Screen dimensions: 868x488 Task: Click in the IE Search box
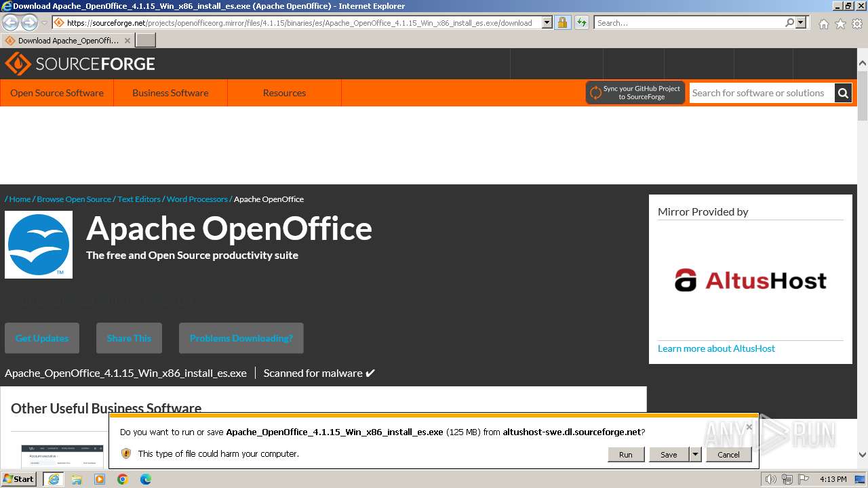[x=688, y=22]
